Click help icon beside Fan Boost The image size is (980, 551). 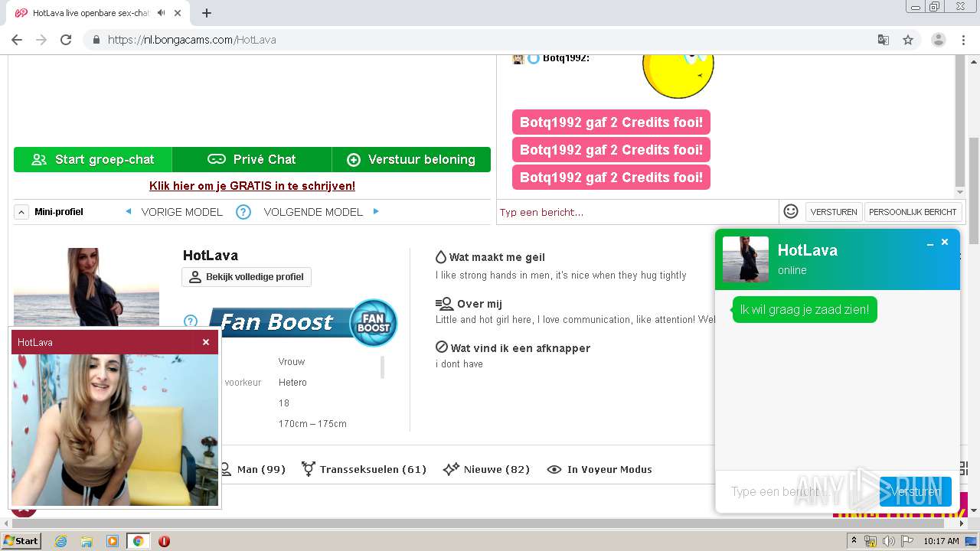(191, 321)
